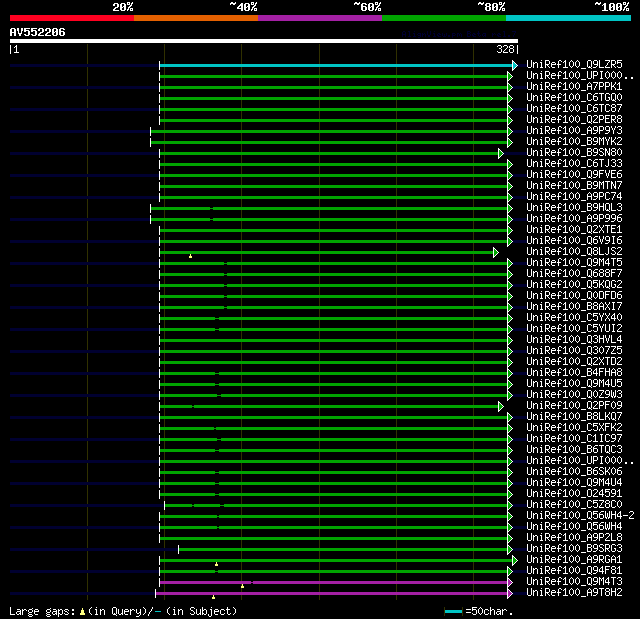
Task: Click the green arrowhead ending the B9SN80 alignment
Action: pyautogui.click(x=501, y=153)
